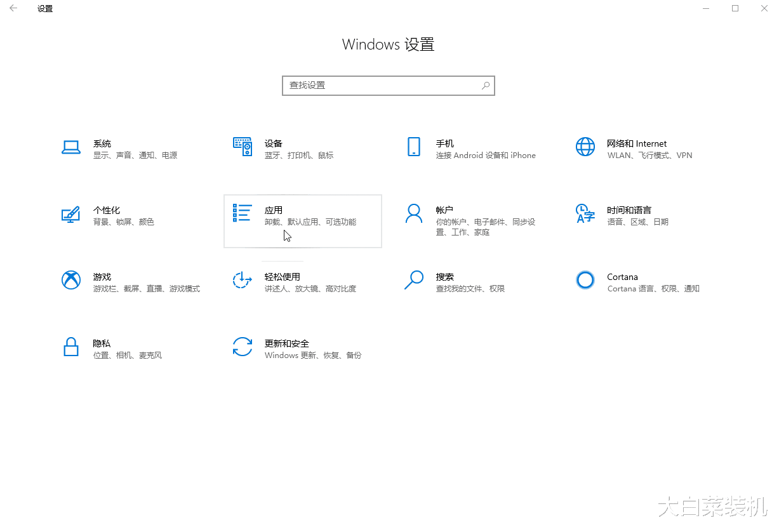Click the back arrow in the title bar

point(13,8)
